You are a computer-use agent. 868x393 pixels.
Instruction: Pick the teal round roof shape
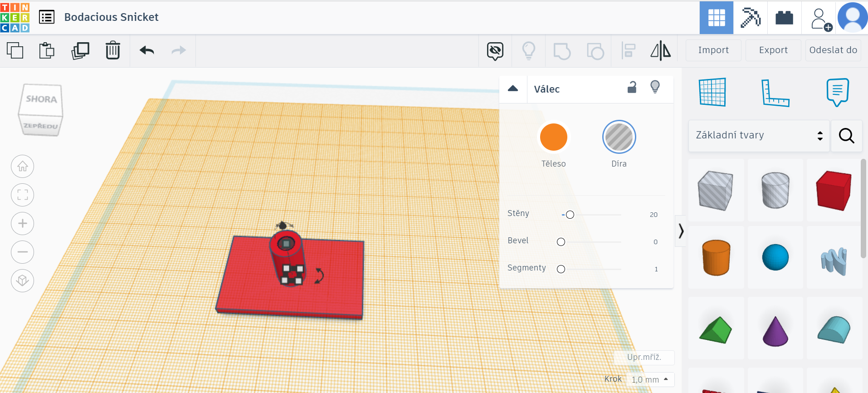(x=834, y=328)
